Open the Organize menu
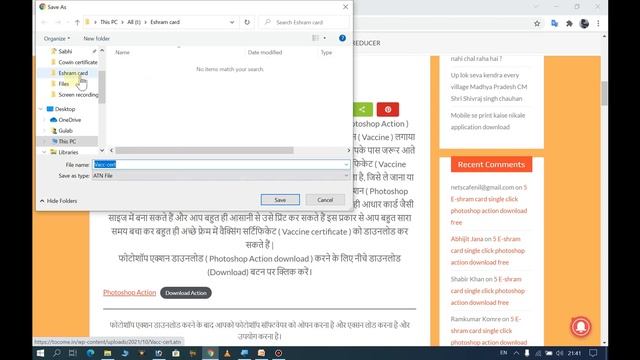 point(57,38)
